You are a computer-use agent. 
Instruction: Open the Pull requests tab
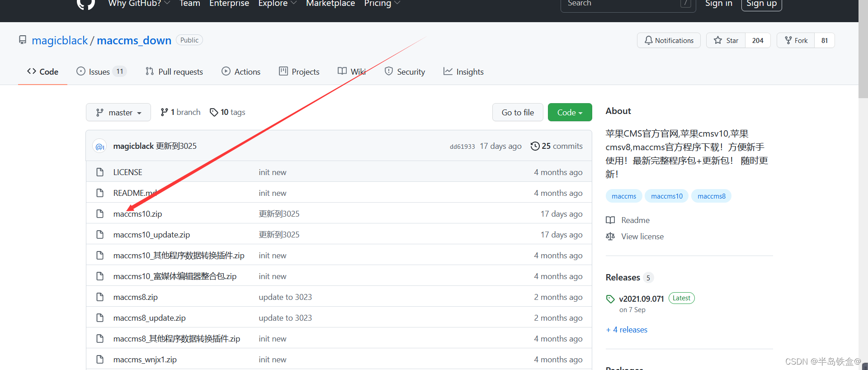(174, 71)
